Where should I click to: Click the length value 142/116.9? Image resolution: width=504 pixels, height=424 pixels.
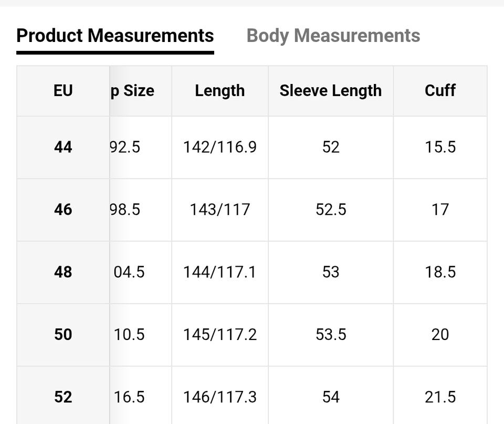(219, 147)
